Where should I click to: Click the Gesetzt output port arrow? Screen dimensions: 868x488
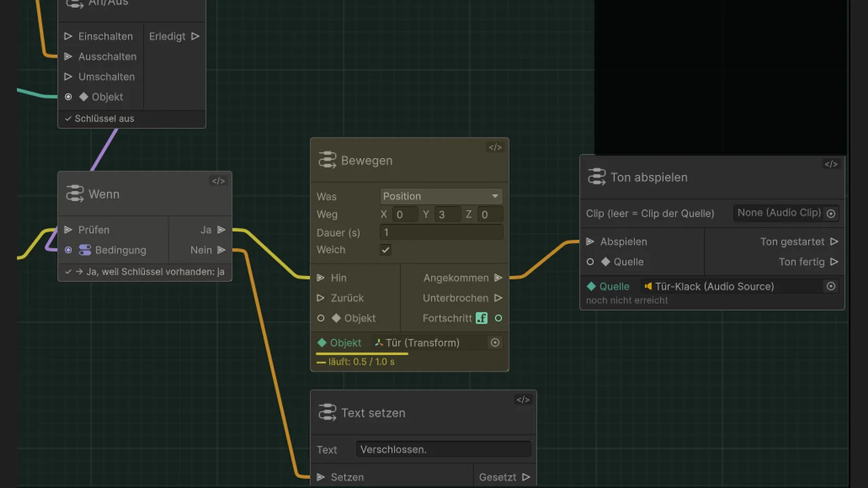click(526, 477)
